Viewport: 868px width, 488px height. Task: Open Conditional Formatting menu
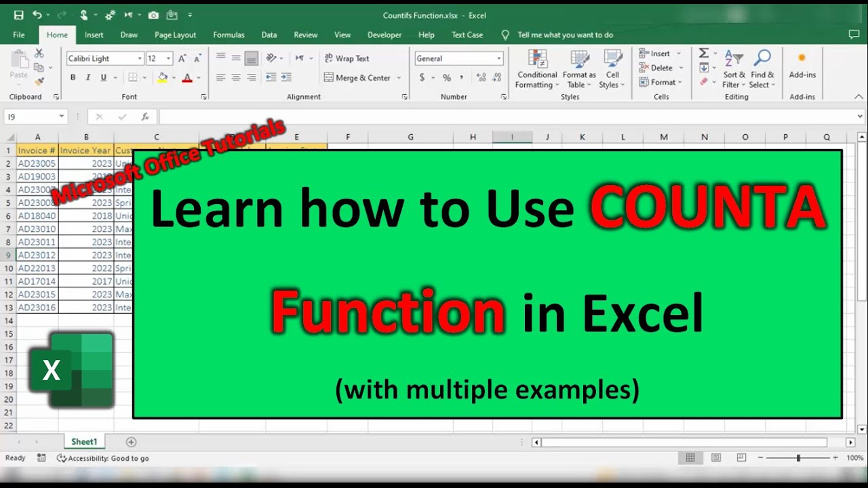pos(537,69)
